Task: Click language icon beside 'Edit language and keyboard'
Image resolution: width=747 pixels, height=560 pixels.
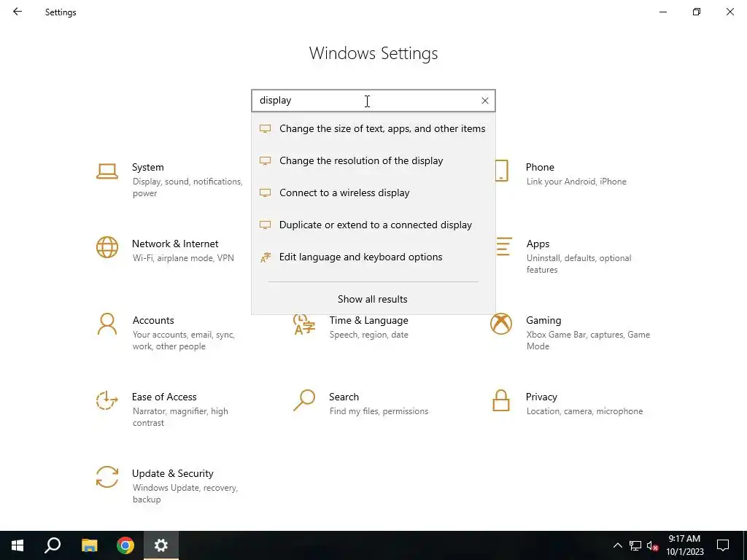Action: [265, 257]
